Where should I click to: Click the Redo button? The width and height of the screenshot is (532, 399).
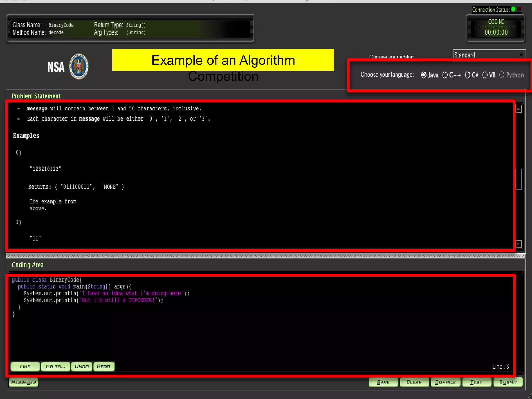(x=103, y=367)
